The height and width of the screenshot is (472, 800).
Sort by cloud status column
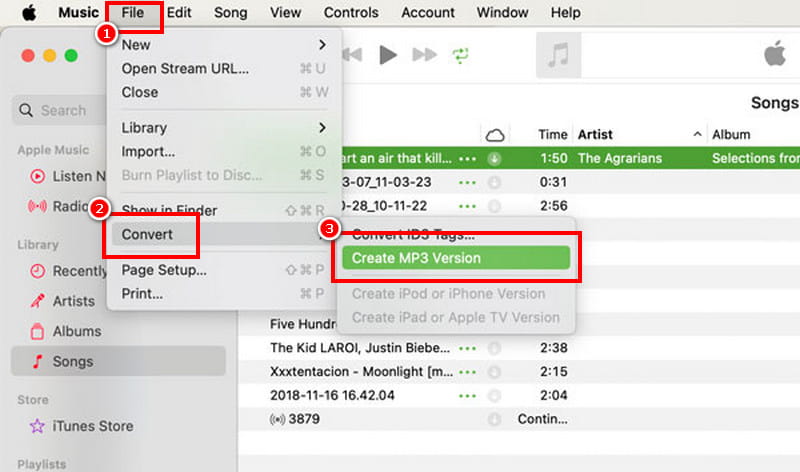pyautogui.click(x=494, y=135)
